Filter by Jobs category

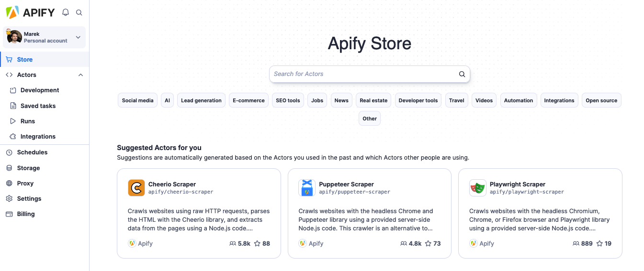click(x=317, y=100)
